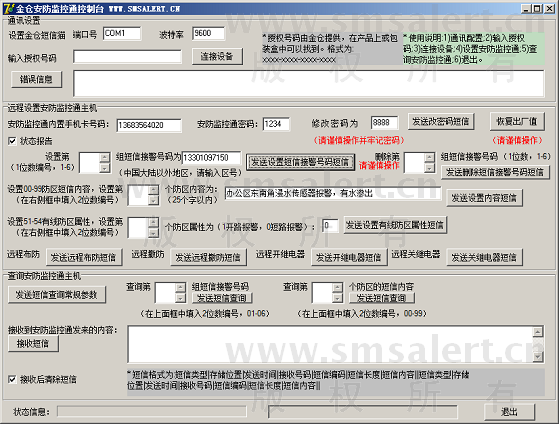Click the 波特率 field showing 9600
Image resolution: width=559 pixels, height=424 pixels.
(209, 33)
